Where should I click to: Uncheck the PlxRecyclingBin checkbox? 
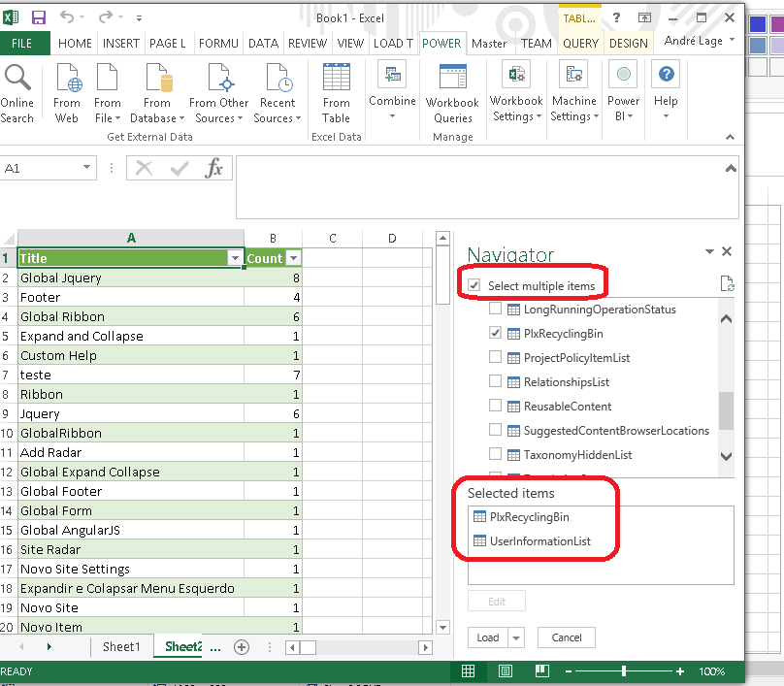[495, 333]
